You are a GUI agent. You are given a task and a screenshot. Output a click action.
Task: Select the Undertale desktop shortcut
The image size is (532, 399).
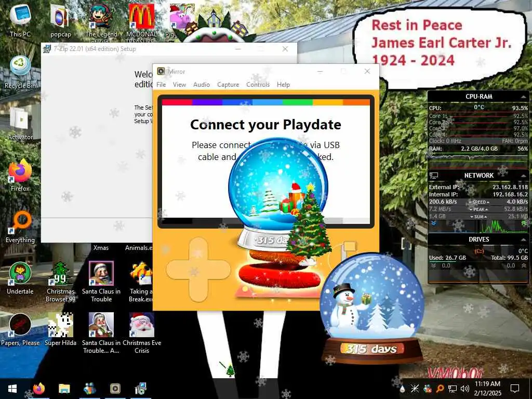click(x=20, y=278)
